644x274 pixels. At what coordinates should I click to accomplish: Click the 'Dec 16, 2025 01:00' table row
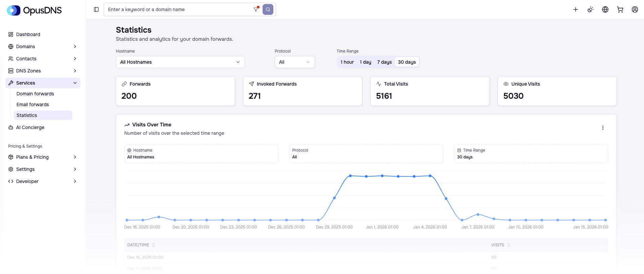pos(366,257)
